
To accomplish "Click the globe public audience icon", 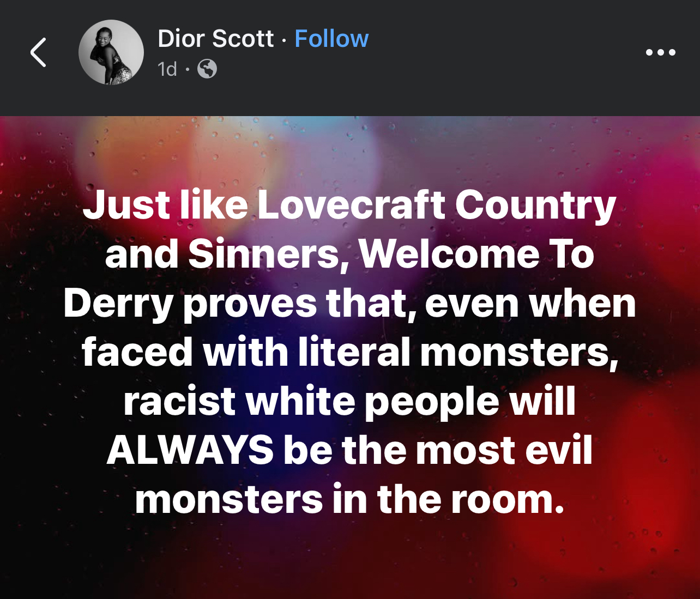I will [x=207, y=69].
